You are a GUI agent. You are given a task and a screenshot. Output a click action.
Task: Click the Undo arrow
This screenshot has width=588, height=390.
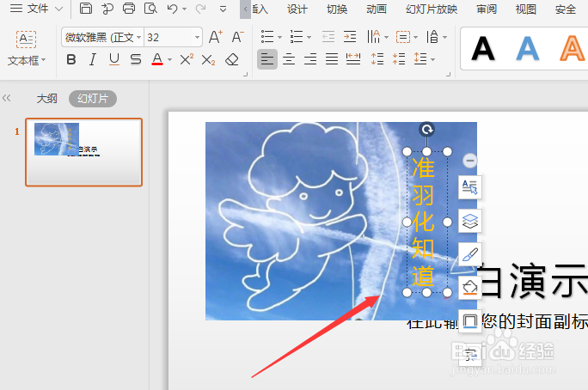pyautogui.click(x=173, y=9)
